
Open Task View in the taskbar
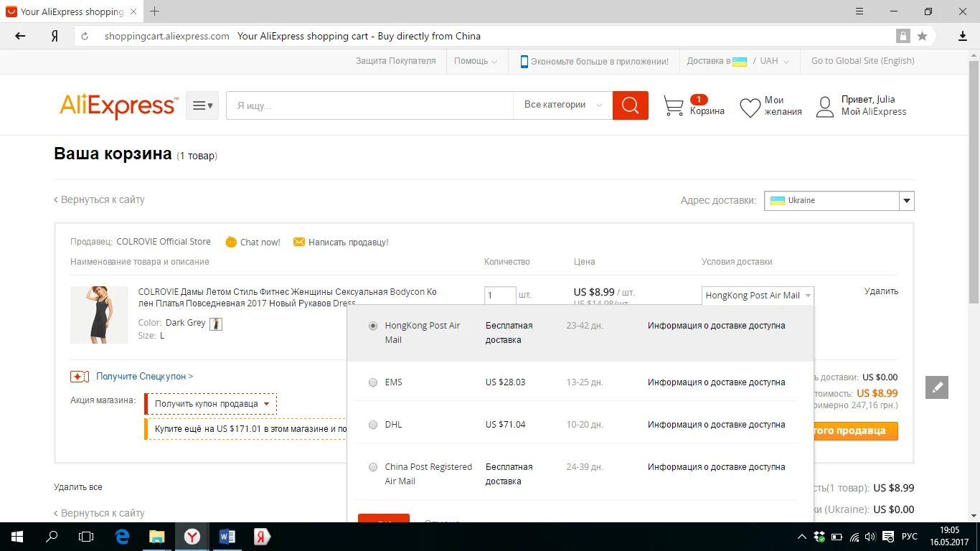(86, 537)
